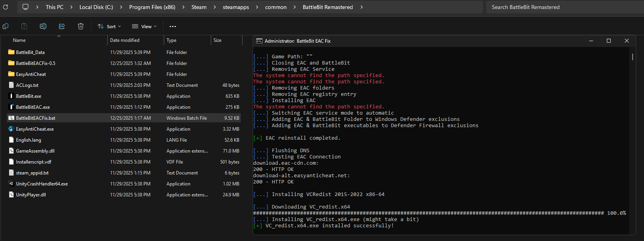
Task: Click the 9.52 KB size cell
Action: (232, 118)
